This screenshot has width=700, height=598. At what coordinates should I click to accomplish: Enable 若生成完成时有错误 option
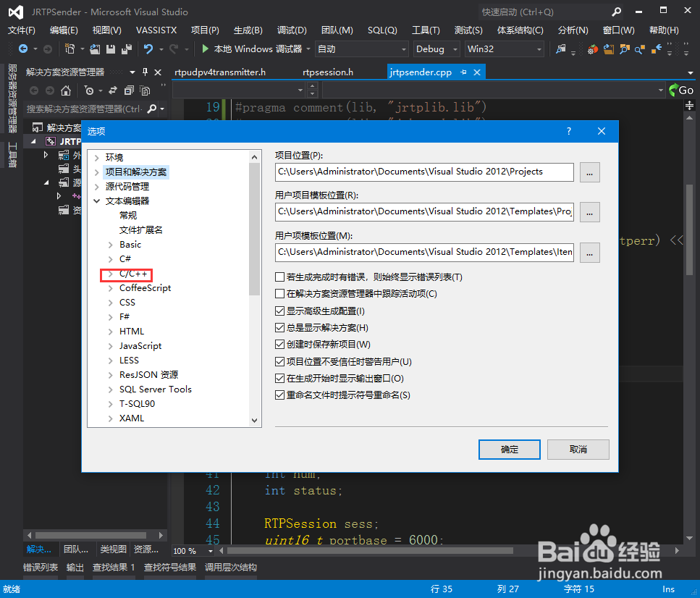279,277
